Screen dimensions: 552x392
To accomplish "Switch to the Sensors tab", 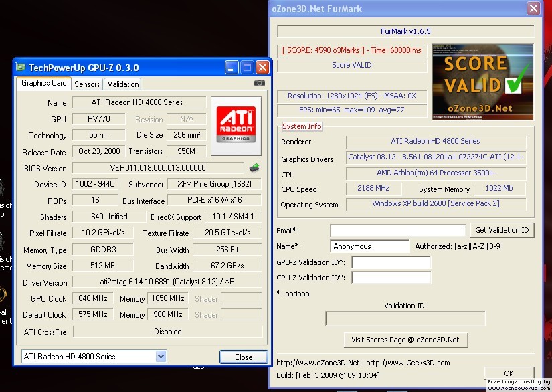I will click(87, 84).
